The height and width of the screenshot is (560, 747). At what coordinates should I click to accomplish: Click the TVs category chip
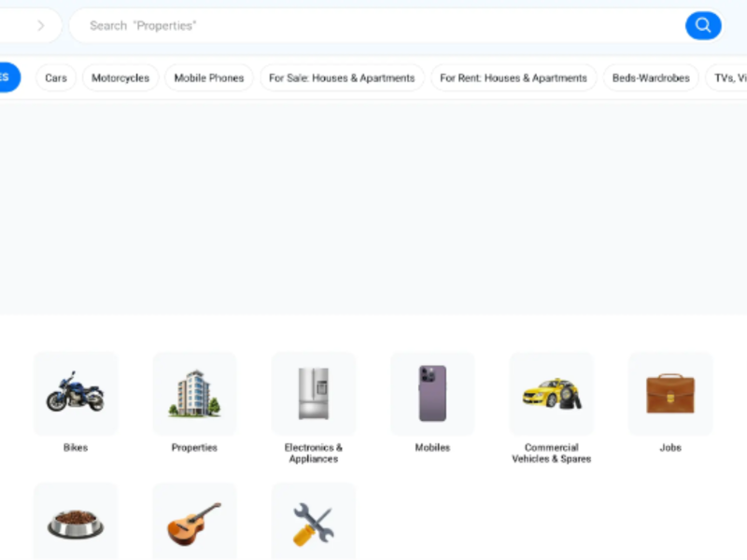point(728,77)
